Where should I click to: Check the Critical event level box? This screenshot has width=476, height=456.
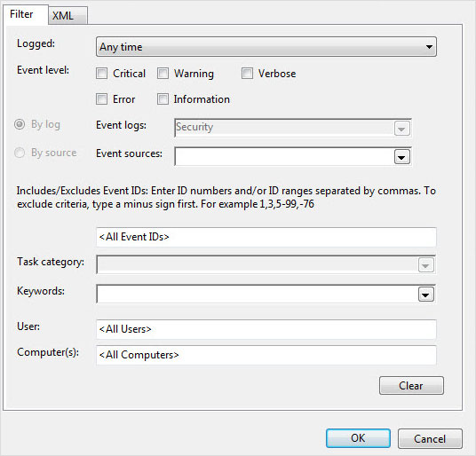pyautogui.click(x=101, y=74)
